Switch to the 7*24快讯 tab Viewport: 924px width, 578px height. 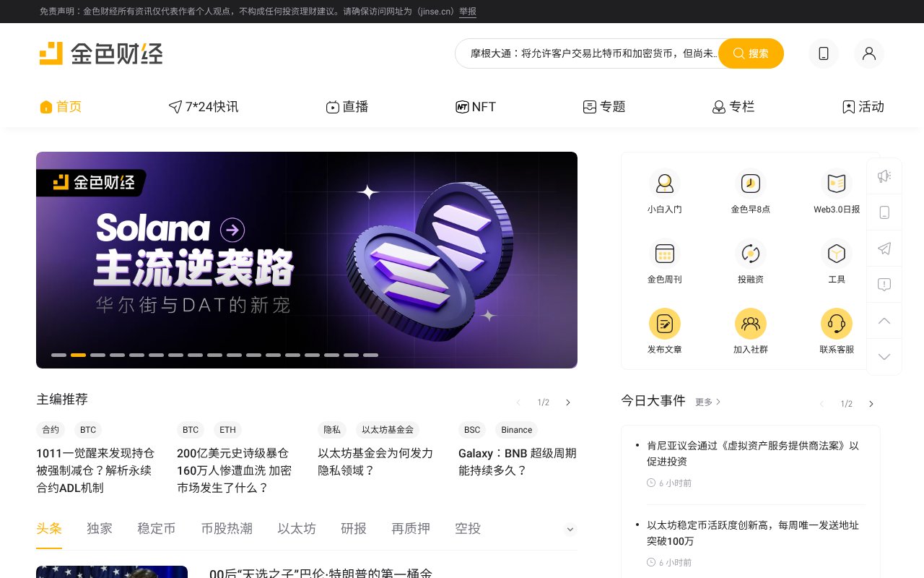[204, 107]
